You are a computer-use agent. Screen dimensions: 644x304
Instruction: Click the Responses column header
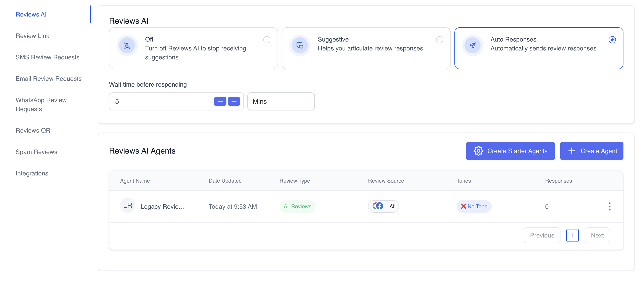(558, 181)
